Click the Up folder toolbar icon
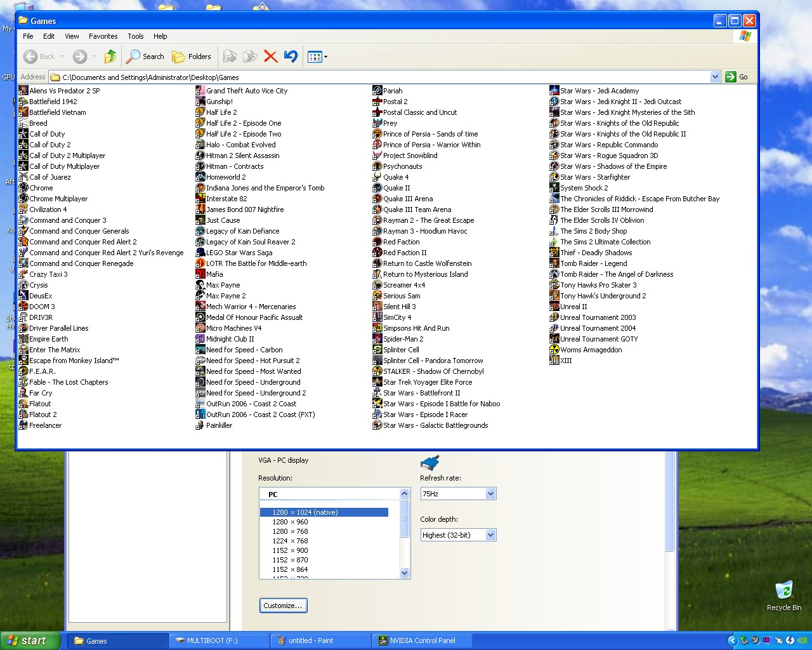Image resolution: width=812 pixels, height=650 pixels. 110,56
